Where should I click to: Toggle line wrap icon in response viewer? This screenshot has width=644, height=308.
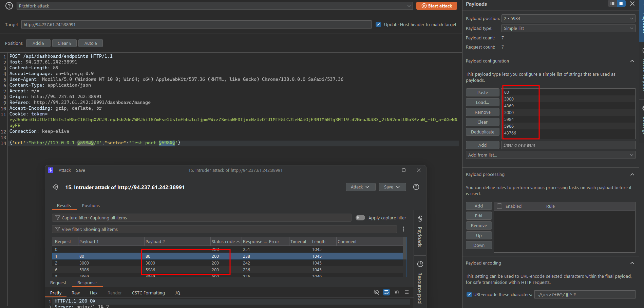click(386, 292)
